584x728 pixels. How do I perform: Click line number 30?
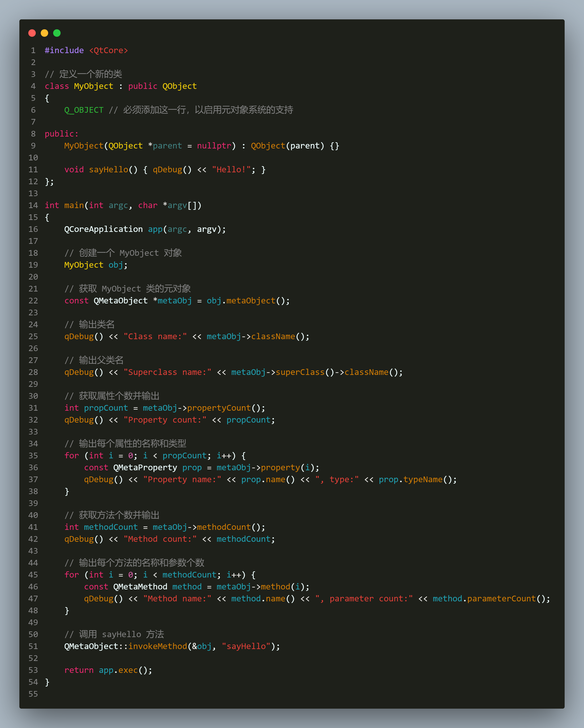tap(33, 396)
